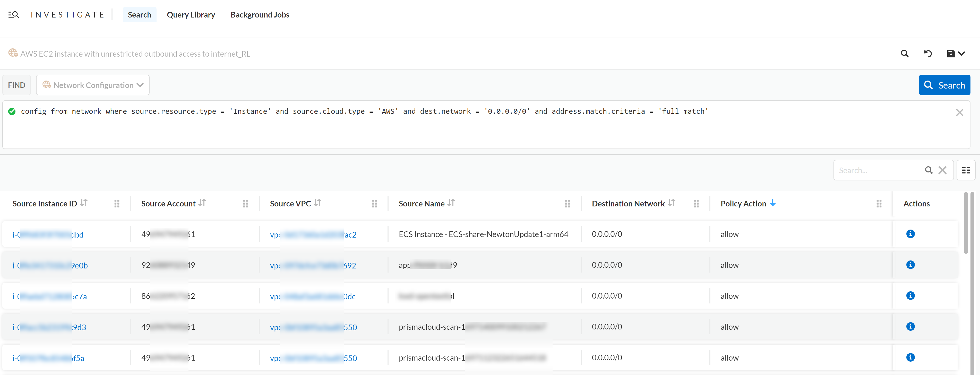This screenshot has height=375, width=980.
Task: View info icon for instance ending 9e0b
Action: tap(910, 265)
